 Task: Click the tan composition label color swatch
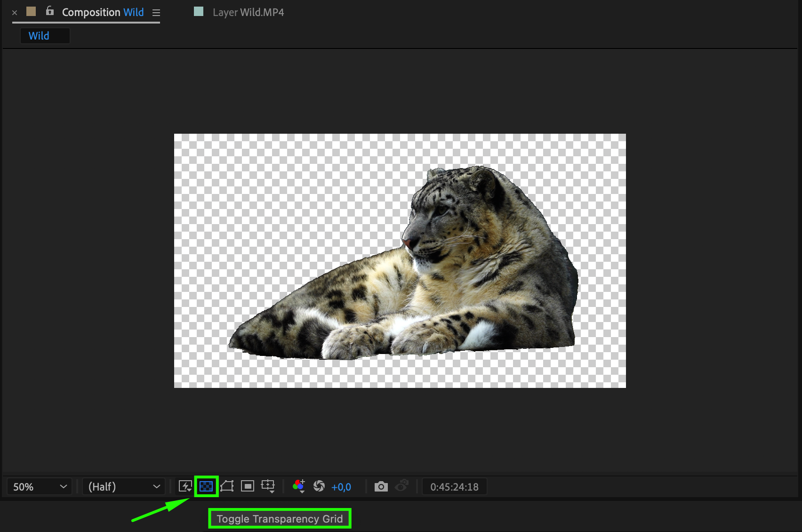tap(31, 11)
